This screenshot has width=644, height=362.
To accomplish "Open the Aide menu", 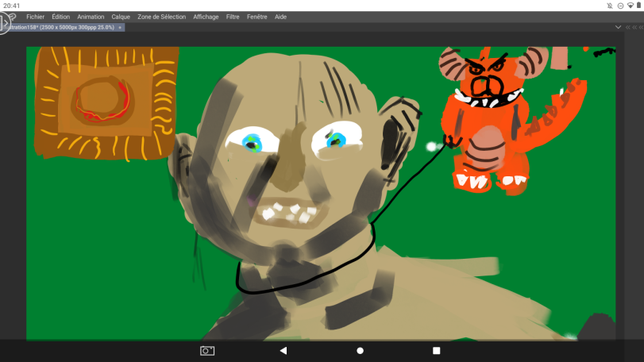I will (x=280, y=17).
